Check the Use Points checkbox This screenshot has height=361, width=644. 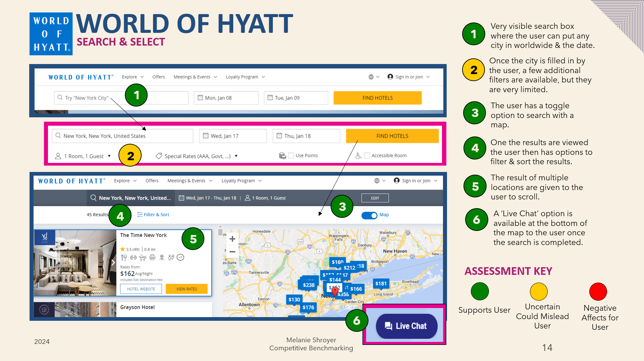pyautogui.click(x=291, y=156)
